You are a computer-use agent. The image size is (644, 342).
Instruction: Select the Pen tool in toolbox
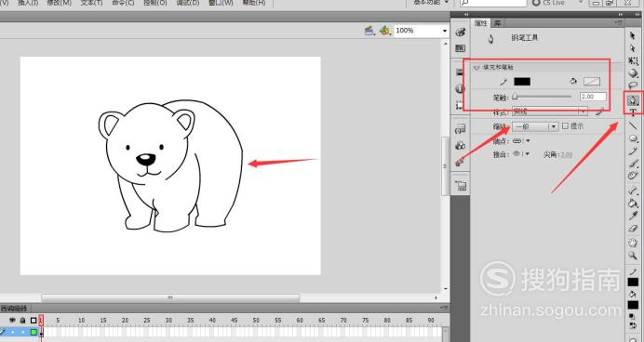click(633, 100)
